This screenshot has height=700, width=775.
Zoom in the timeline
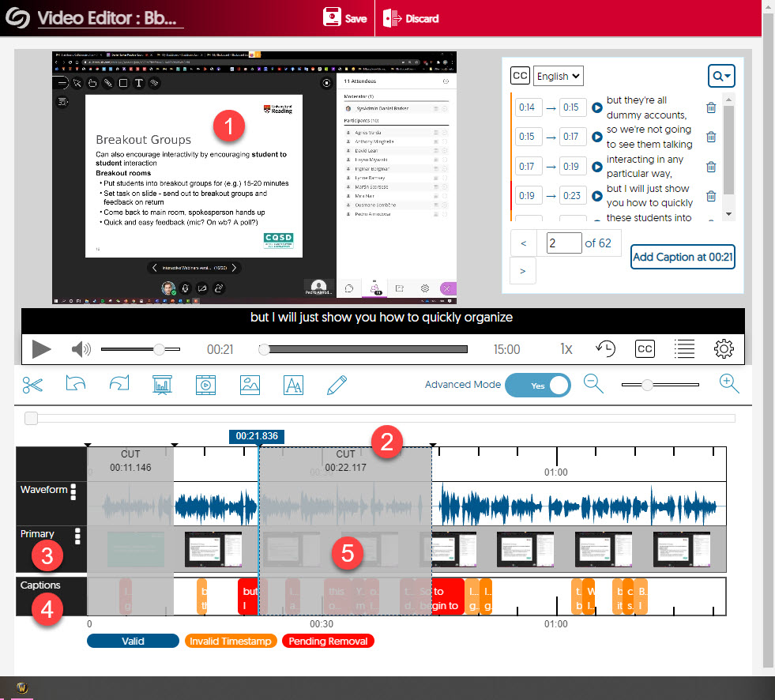pyautogui.click(x=729, y=384)
